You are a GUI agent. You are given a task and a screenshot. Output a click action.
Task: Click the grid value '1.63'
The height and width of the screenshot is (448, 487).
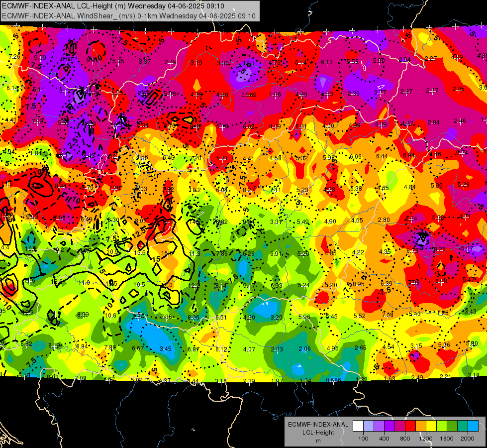point(389,379)
